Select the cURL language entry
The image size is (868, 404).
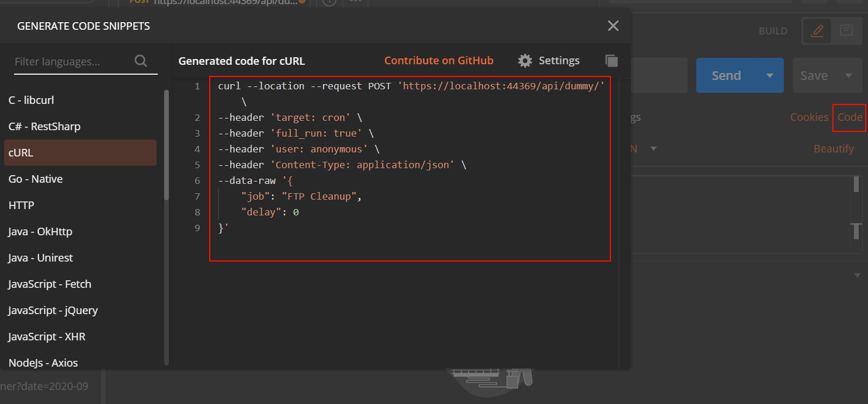[80, 153]
